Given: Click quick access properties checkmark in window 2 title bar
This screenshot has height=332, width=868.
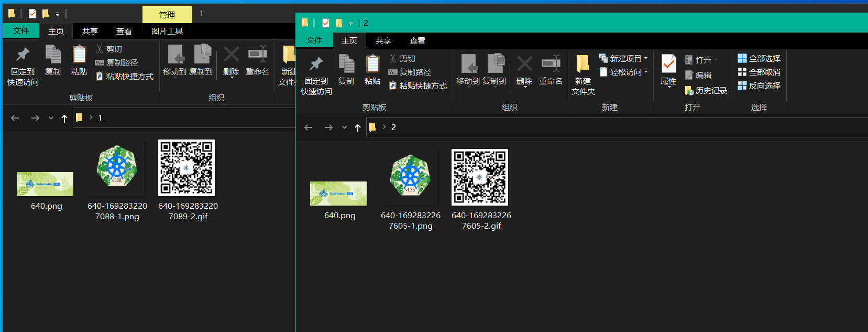Looking at the screenshot, I should [326, 23].
